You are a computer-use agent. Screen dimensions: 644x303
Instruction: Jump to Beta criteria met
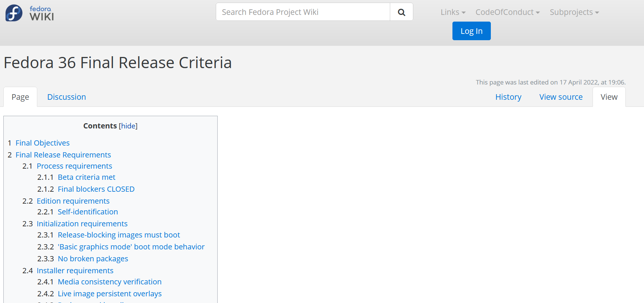tap(86, 177)
